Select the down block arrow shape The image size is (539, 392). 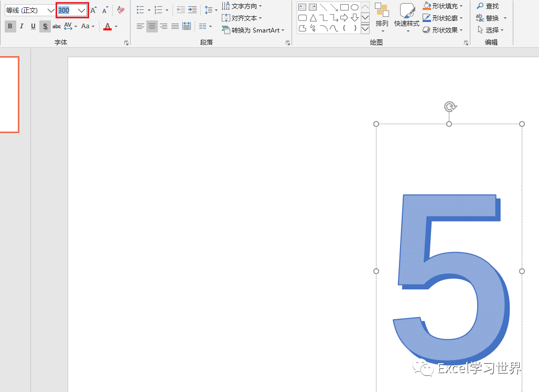(x=355, y=17)
